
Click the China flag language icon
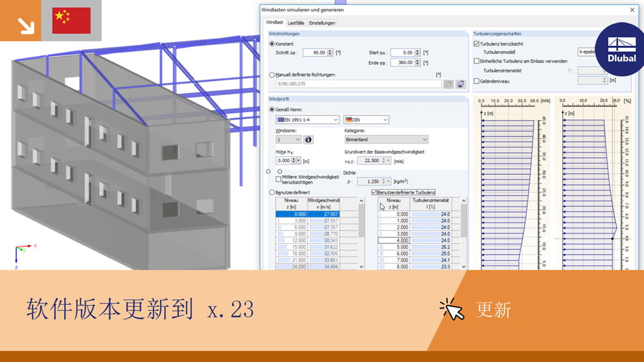click(x=72, y=21)
